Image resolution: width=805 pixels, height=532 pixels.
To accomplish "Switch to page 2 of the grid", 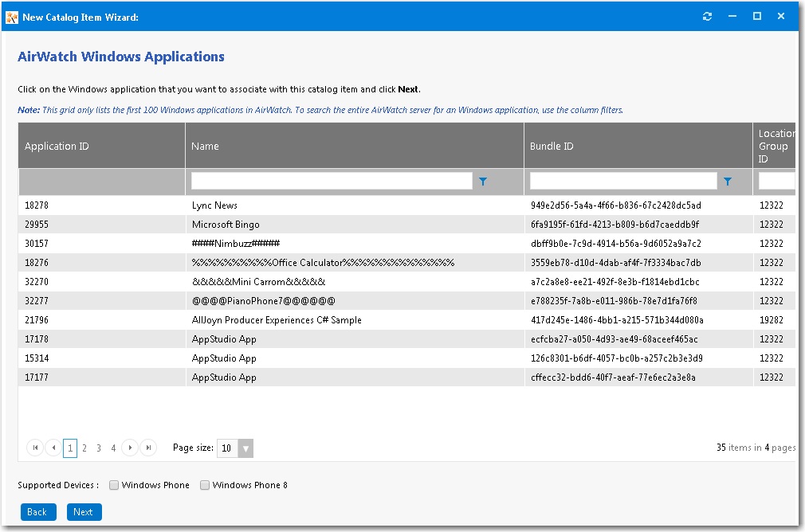I will pos(84,448).
